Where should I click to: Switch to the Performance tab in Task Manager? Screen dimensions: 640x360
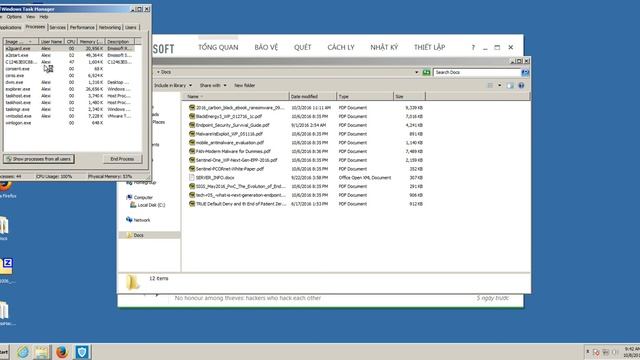tap(82, 27)
